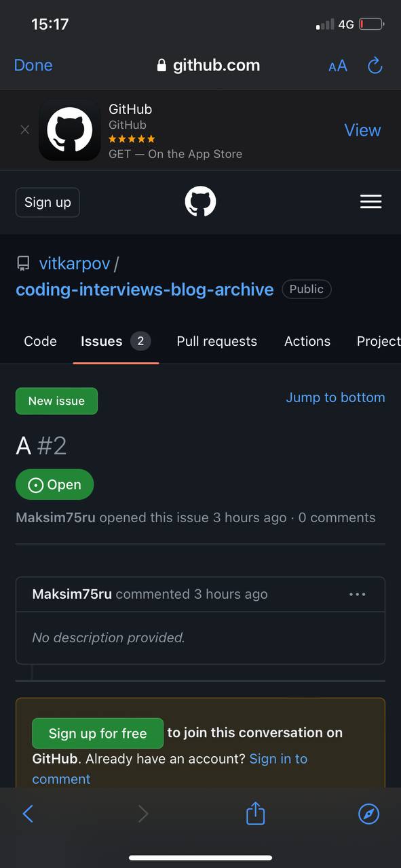
Task: Reload the page with the refresh icon
Action: coord(375,66)
